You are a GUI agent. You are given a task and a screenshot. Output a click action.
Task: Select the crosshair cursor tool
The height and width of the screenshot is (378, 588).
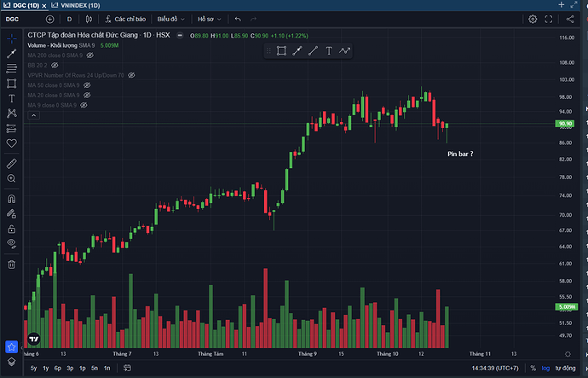(11, 38)
